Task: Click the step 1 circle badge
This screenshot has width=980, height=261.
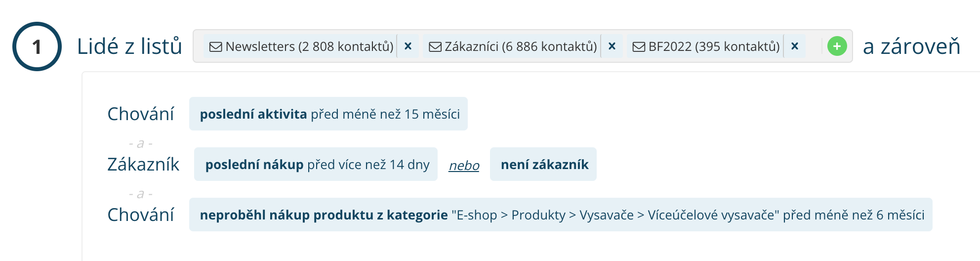Action: click(x=37, y=46)
